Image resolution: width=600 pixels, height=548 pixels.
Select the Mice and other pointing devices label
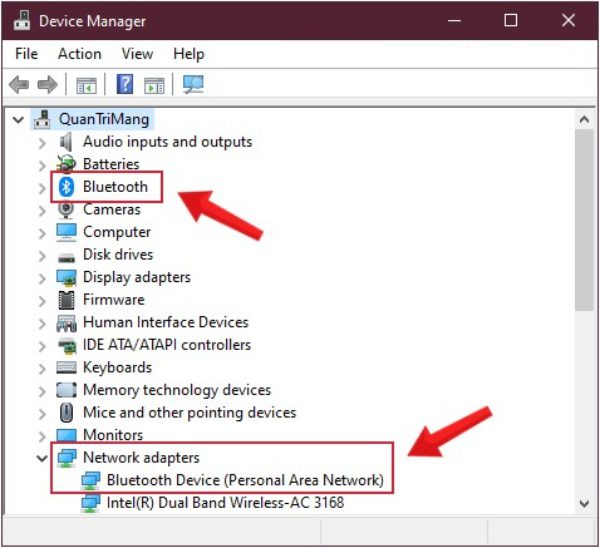coord(189,413)
